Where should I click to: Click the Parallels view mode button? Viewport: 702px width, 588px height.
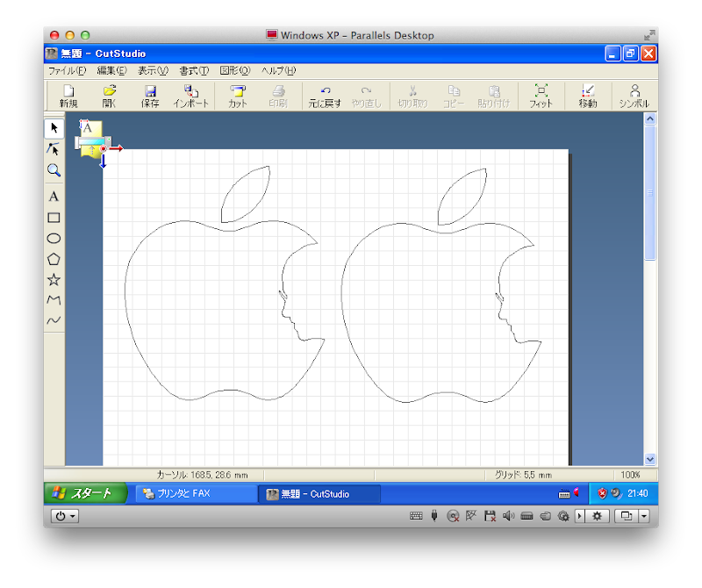(627, 516)
